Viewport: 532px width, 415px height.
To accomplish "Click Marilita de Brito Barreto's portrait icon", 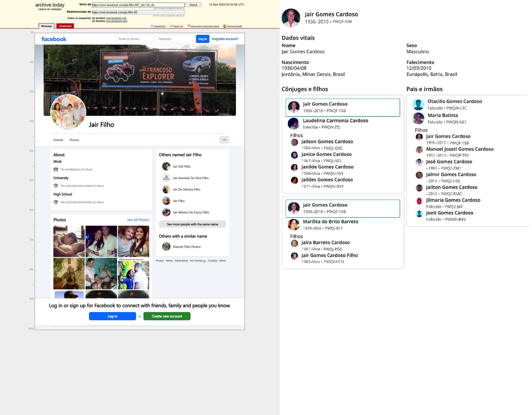I will pos(294,225).
